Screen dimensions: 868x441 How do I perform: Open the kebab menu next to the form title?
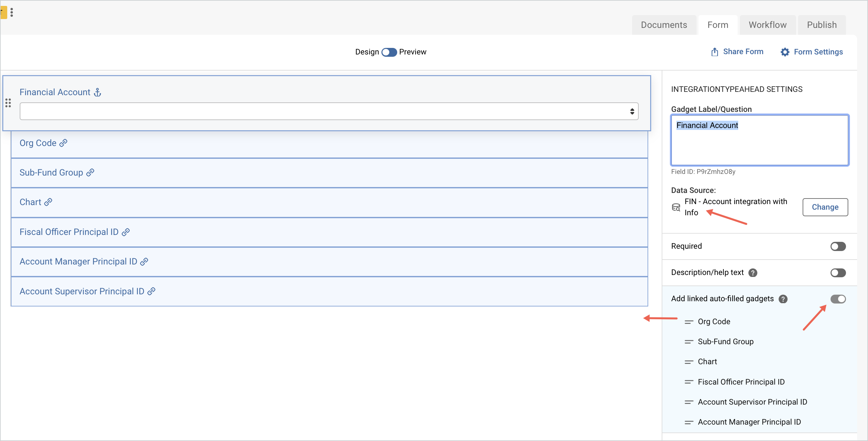point(12,12)
